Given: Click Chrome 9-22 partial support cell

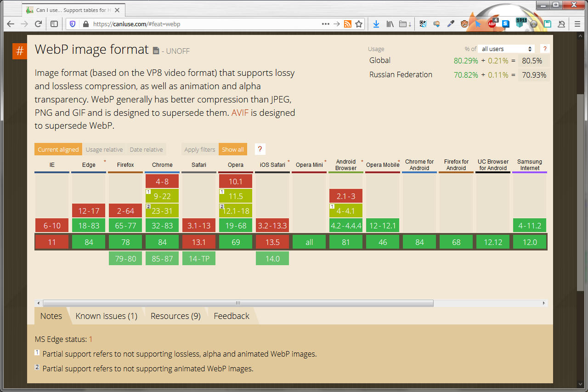Looking at the screenshot, I should (x=162, y=196).
